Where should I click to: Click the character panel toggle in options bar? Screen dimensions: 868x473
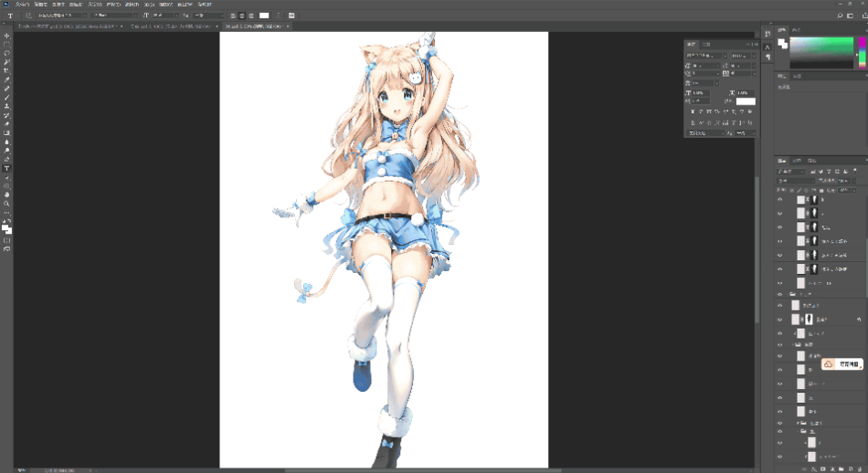(291, 16)
